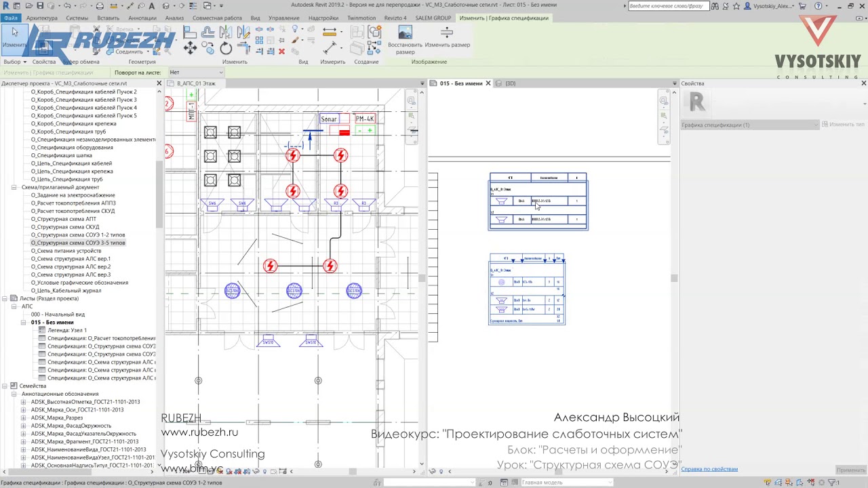Select the Copy tool in Modify panel
The height and width of the screenshot is (488, 868).
click(208, 47)
